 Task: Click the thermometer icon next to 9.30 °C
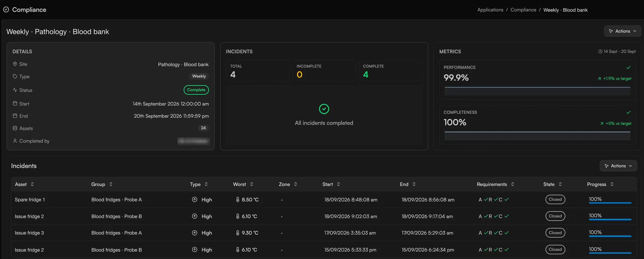pyautogui.click(x=237, y=232)
